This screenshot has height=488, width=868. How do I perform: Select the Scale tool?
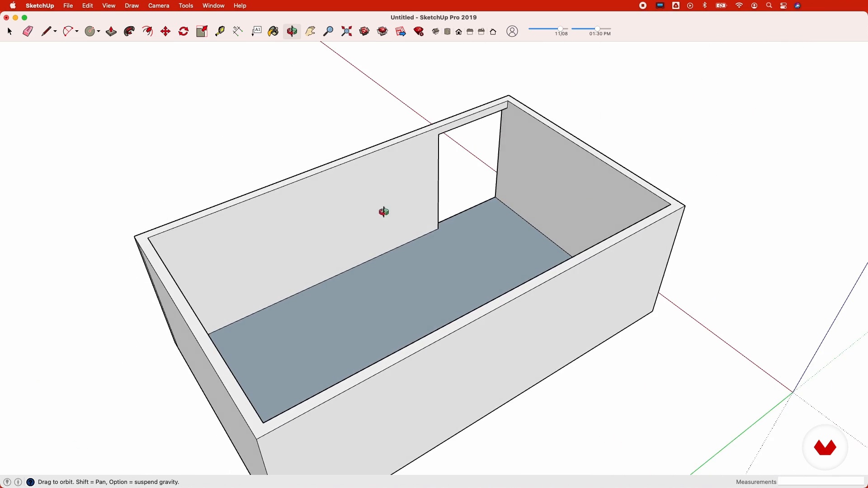tap(202, 31)
